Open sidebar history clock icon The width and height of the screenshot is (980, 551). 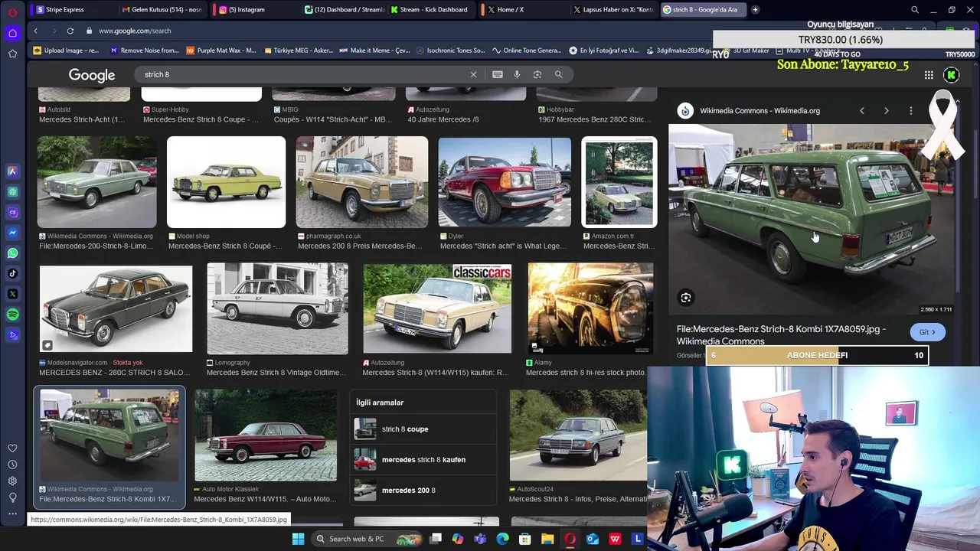[x=12, y=465]
